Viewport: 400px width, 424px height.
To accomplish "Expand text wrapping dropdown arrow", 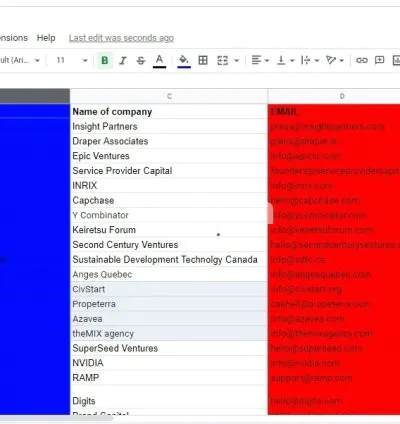I will 317,61.
